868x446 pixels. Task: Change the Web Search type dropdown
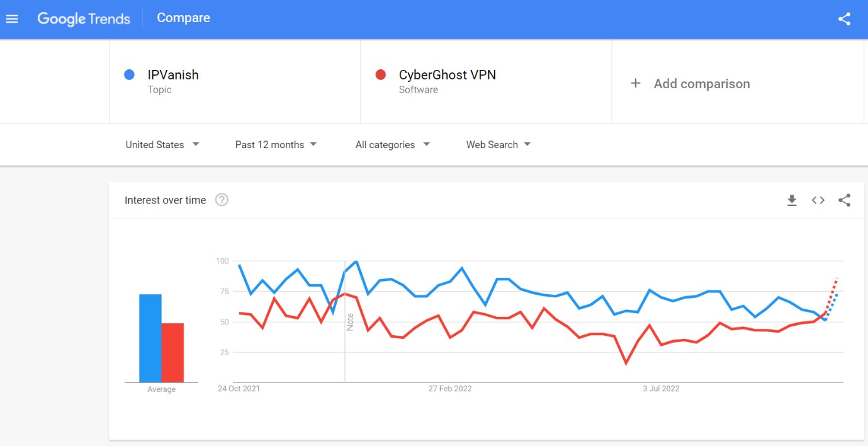tap(498, 145)
